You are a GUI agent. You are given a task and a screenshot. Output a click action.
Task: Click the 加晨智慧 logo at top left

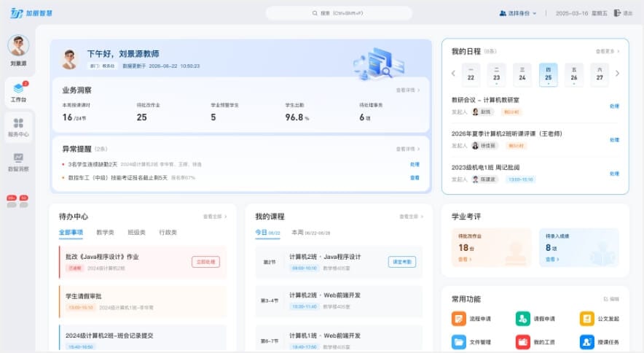click(31, 13)
